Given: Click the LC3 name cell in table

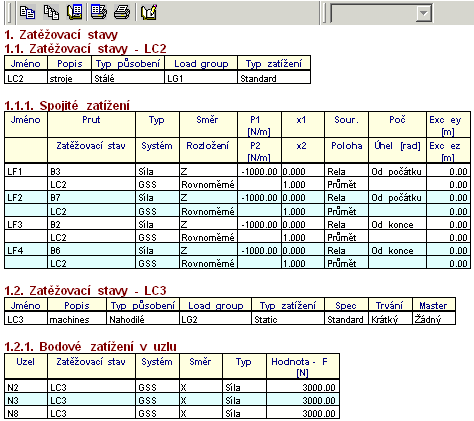Looking at the screenshot, I should [26, 319].
